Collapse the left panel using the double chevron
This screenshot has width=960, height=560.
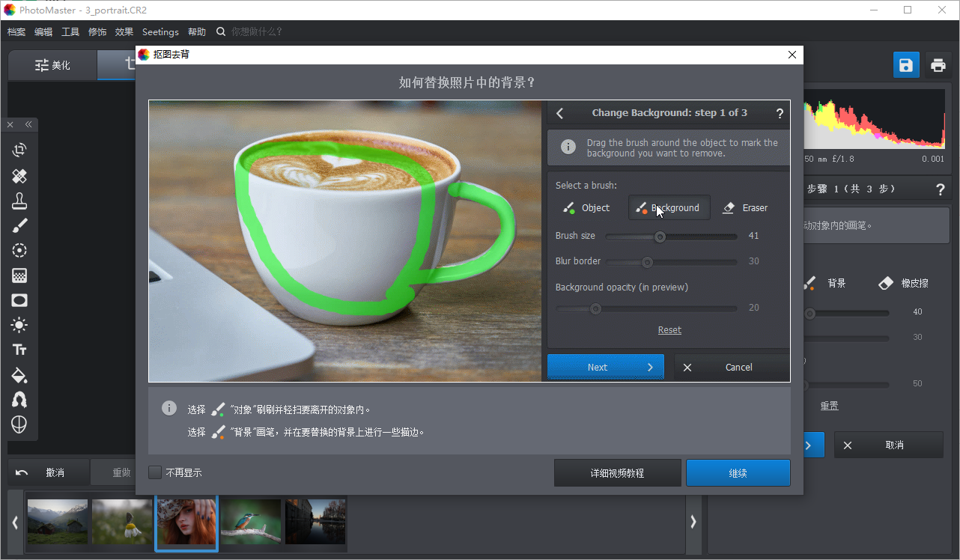tap(28, 124)
